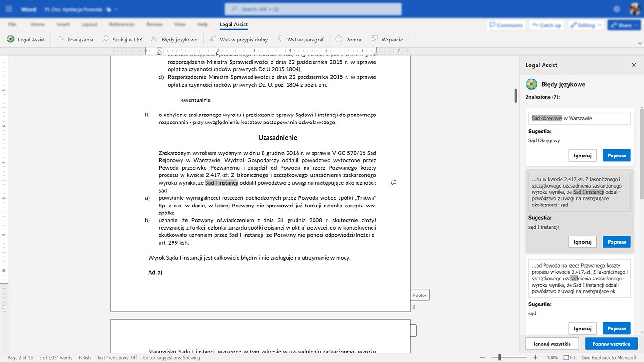
Task: Click the Powiązania tool
Action: pyautogui.click(x=75, y=40)
